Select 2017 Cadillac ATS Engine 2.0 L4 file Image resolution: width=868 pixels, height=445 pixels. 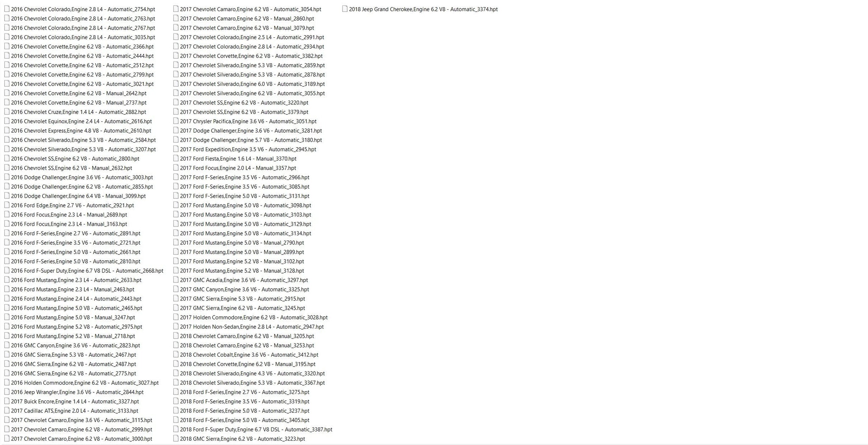click(x=71, y=411)
